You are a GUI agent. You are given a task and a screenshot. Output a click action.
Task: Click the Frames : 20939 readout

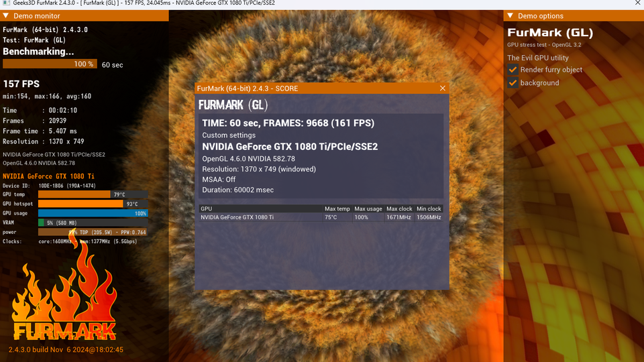34,121
